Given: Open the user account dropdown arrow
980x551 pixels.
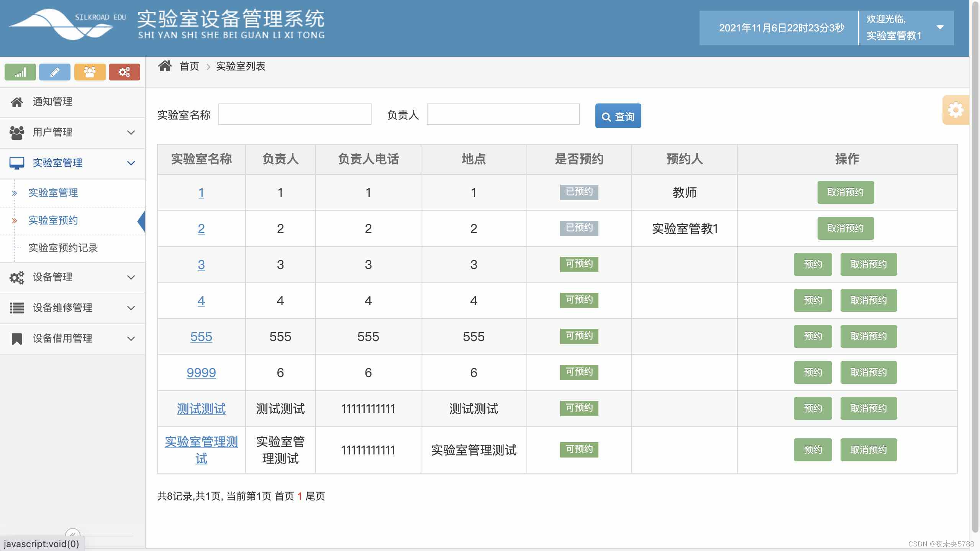Looking at the screenshot, I should click(x=940, y=27).
